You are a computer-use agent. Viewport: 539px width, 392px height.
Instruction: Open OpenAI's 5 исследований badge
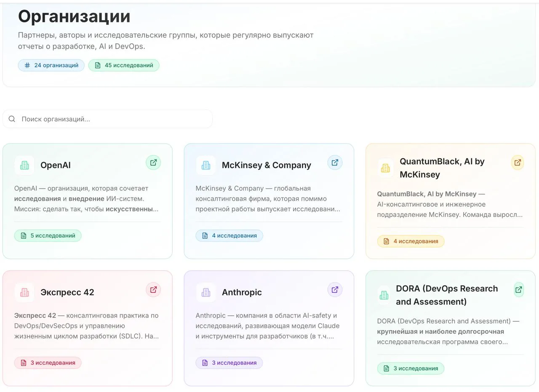[x=48, y=236]
